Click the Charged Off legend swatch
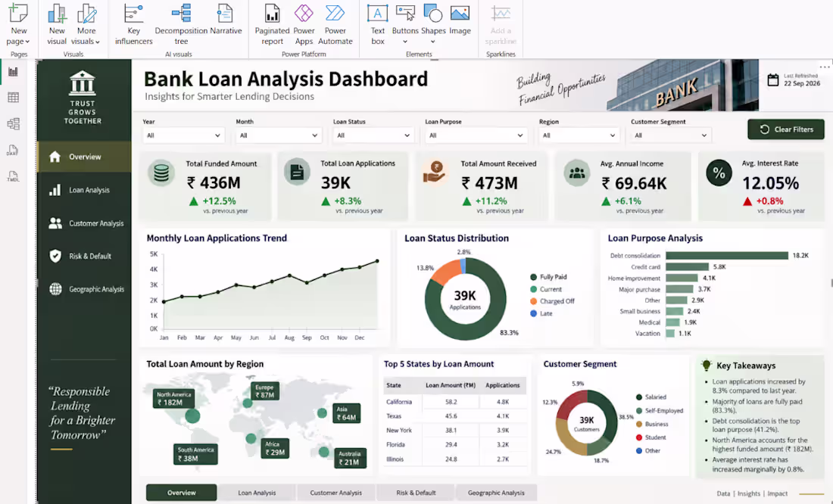The width and height of the screenshot is (833, 504). coord(533,301)
